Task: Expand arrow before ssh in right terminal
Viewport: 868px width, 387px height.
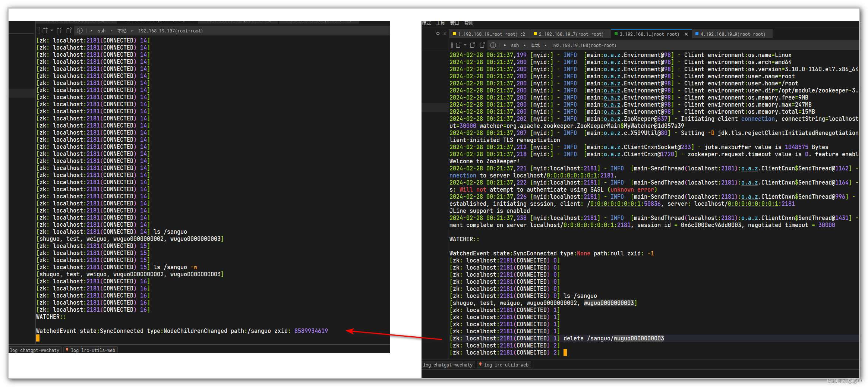Action: (x=505, y=45)
